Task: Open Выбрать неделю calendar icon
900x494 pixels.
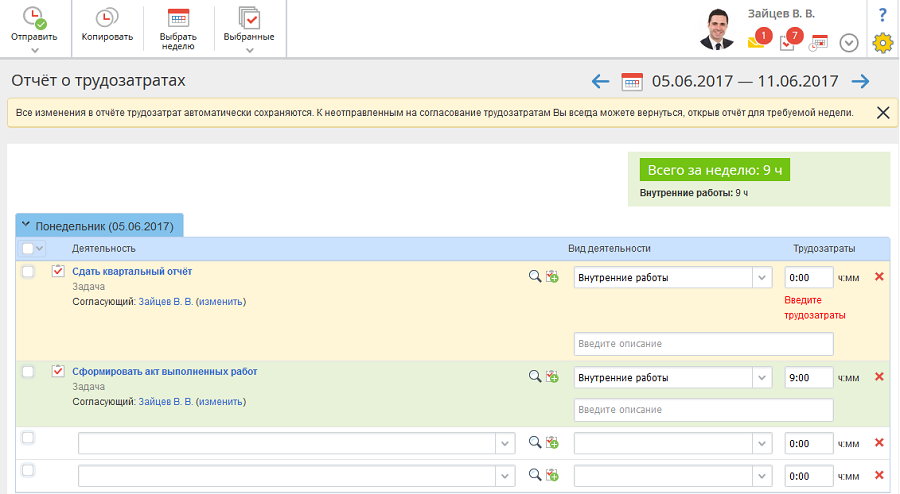Action: pos(178,18)
